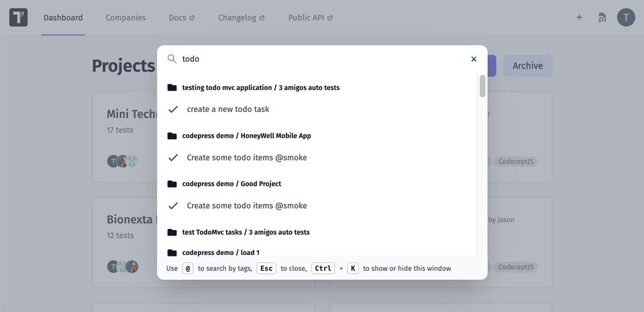Open codepress demo / HoneyWell Mobile App
This screenshot has height=312, width=644.
(x=246, y=136)
